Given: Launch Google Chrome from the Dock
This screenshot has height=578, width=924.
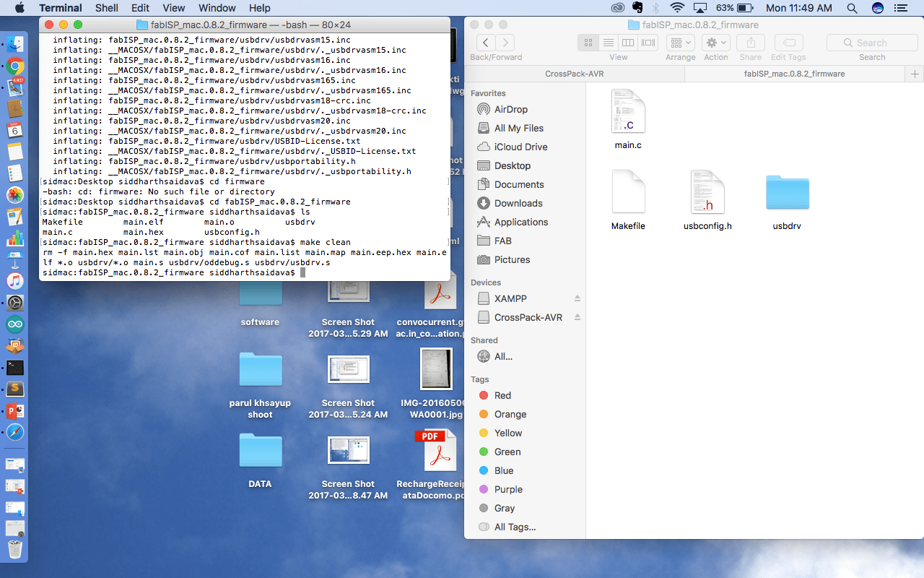Looking at the screenshot, I should point(15,66).
